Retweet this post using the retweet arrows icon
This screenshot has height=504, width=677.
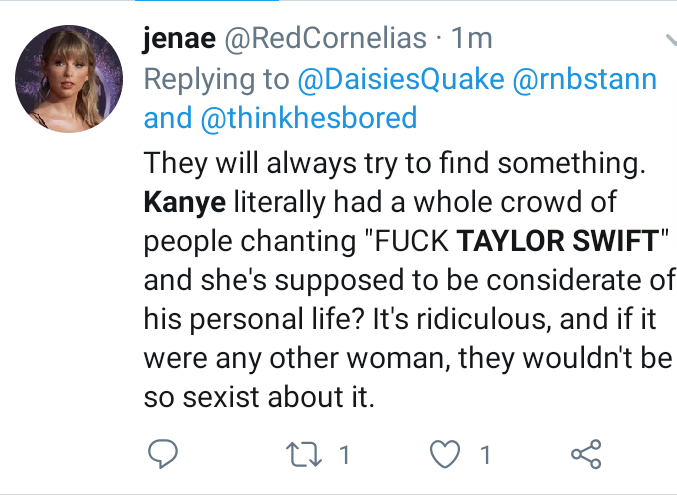(x=304, y=454)
